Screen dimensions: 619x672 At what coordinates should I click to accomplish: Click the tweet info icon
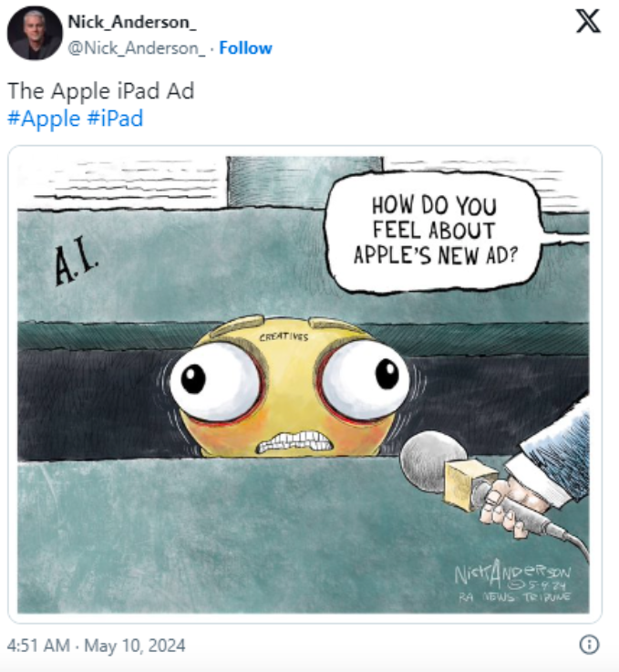(x=589, y=645)
